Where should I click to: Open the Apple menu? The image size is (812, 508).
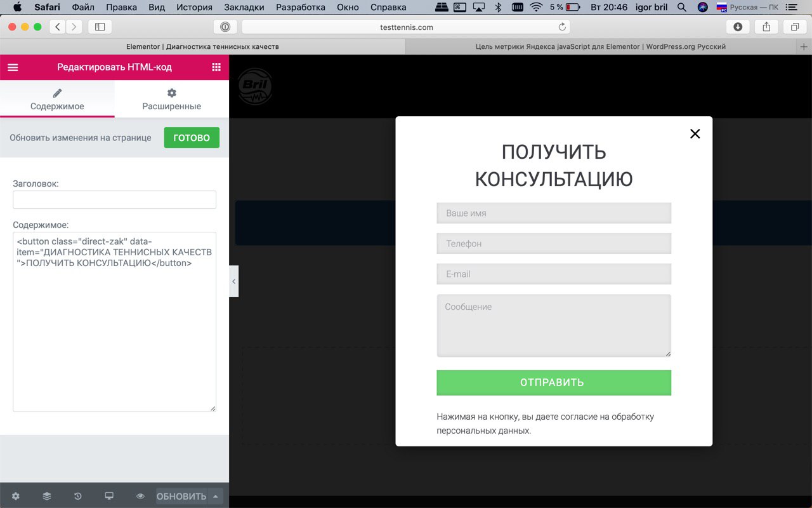(x=17, y=7)
